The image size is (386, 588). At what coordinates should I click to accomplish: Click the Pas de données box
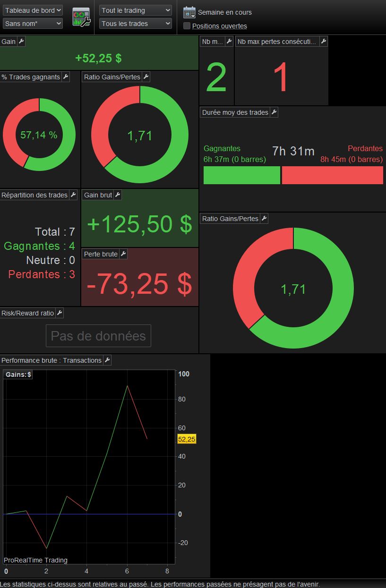98,336
